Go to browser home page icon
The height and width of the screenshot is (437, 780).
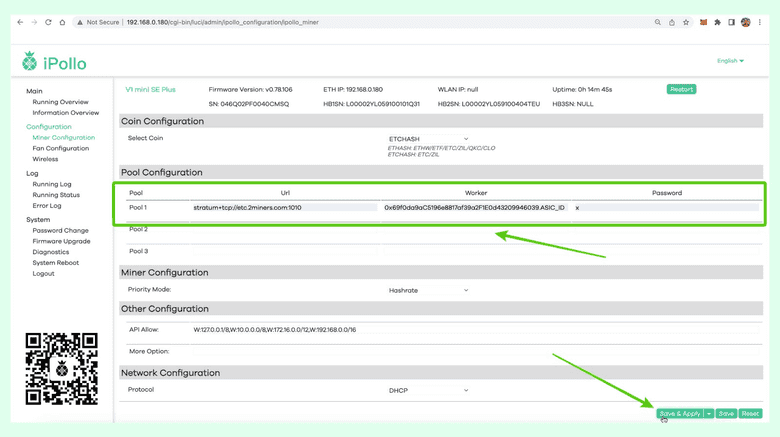coord(62,22)
